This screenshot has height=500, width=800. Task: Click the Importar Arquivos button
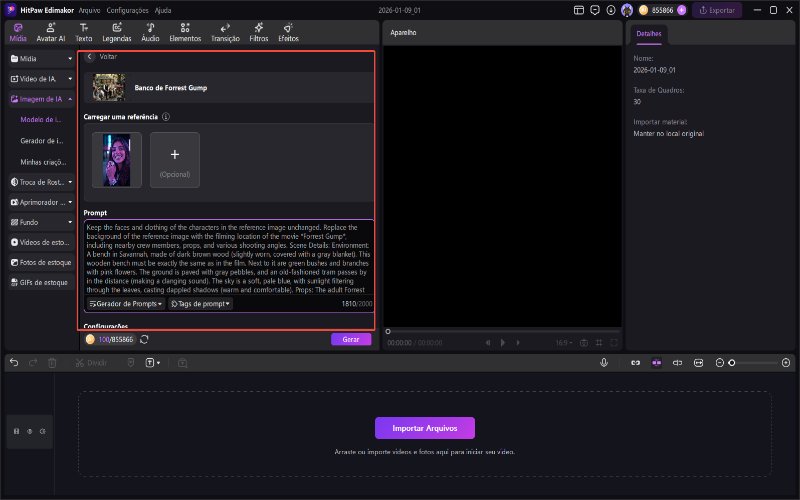click(x=424, y=428)
